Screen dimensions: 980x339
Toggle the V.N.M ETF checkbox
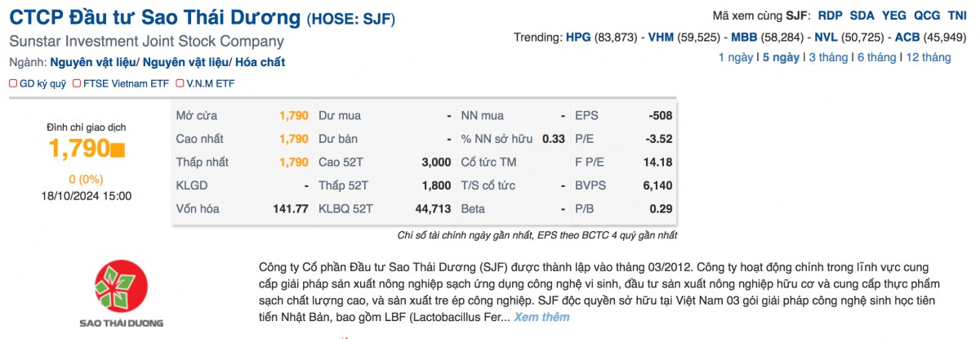180,83
